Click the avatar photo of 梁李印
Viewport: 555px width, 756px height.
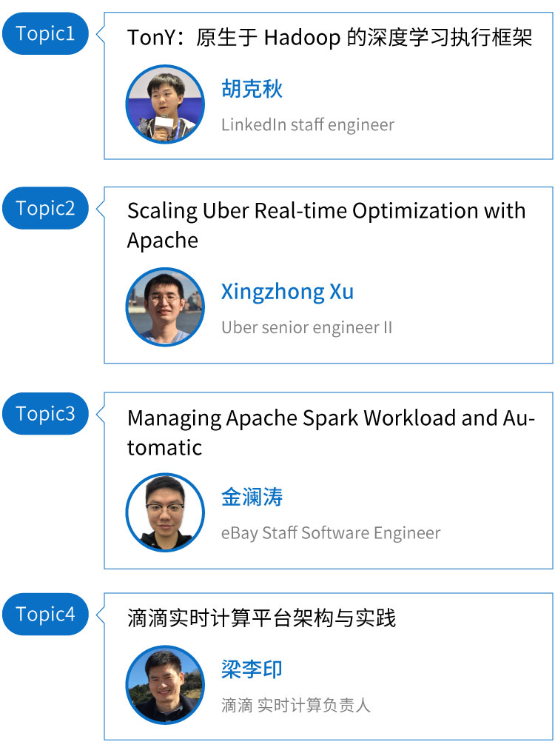pyautogui.click(x=164, y=684)
